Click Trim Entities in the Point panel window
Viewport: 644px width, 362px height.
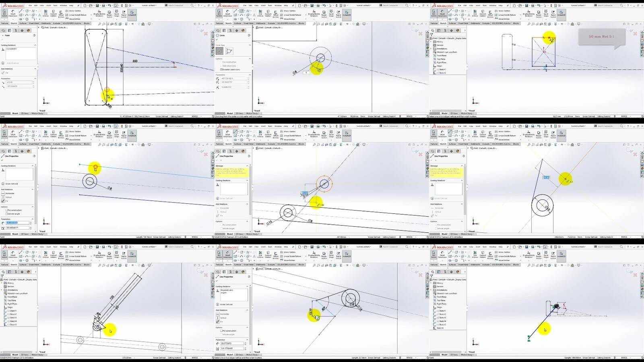click(45, 13)
